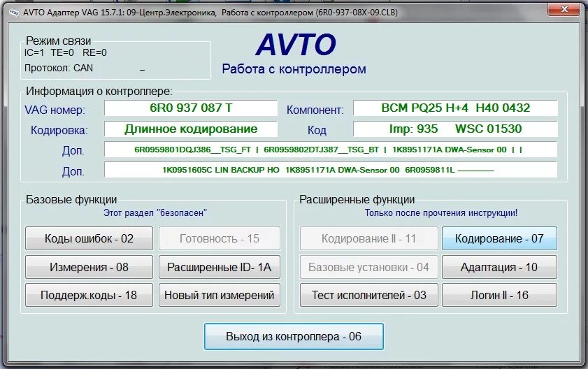Select the VAG номер field 6R0 937 087 T
Screen dimensions: 588x369
tap(191, 108)
